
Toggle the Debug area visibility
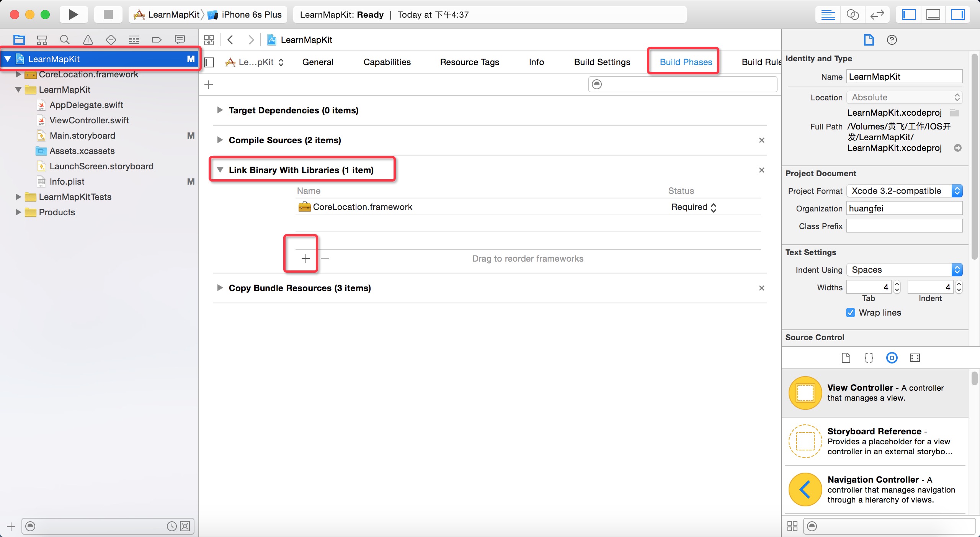click(x=933, y=15)
